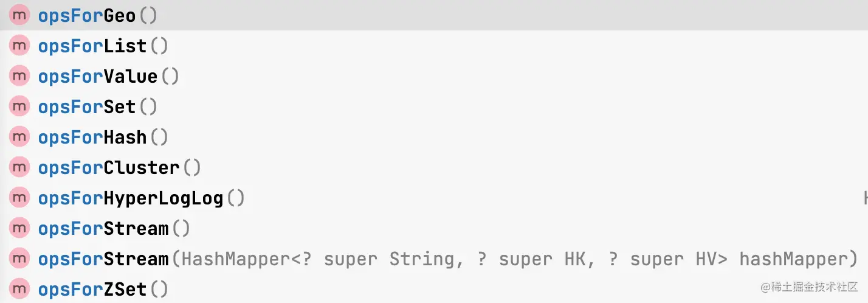Image resolution: width=868 pixels, height=303 pixels.
Task: Click the method icon beside opsForCluster()
Action: point(19,167)
